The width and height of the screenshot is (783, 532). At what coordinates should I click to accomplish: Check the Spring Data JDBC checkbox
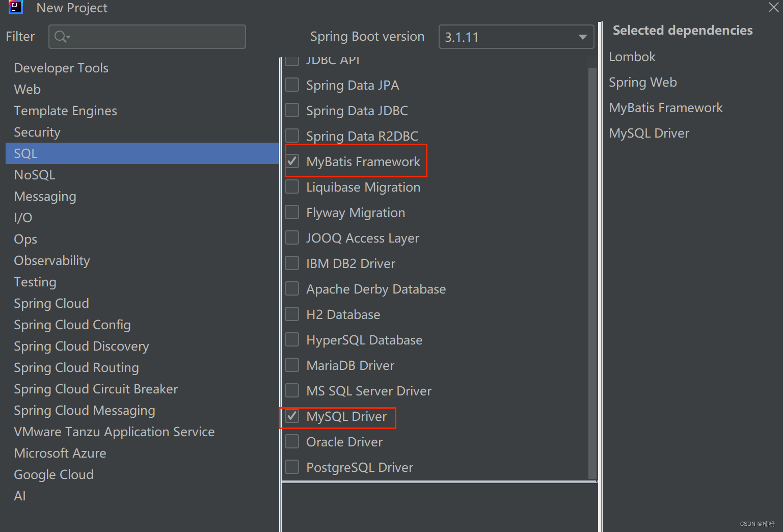pyautogui.click(x=292, y=110)
